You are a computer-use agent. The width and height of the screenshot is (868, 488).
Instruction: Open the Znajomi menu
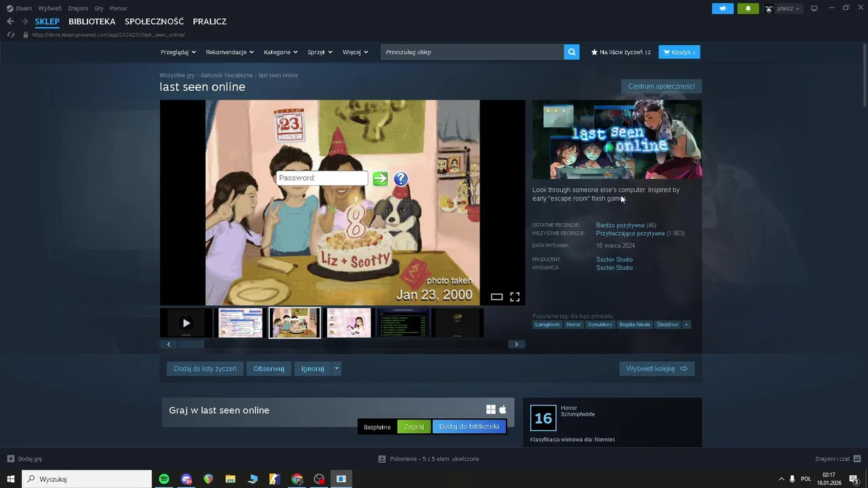pos(78,8)
